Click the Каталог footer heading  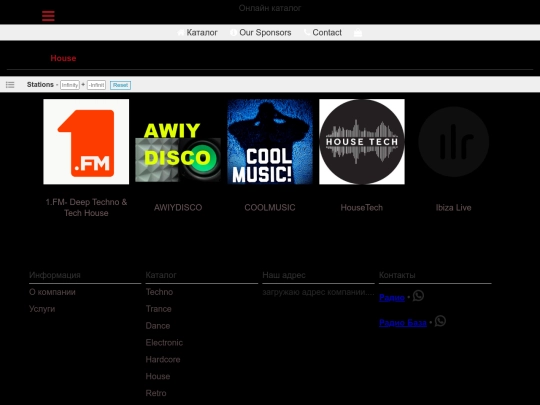click(161, 275)
